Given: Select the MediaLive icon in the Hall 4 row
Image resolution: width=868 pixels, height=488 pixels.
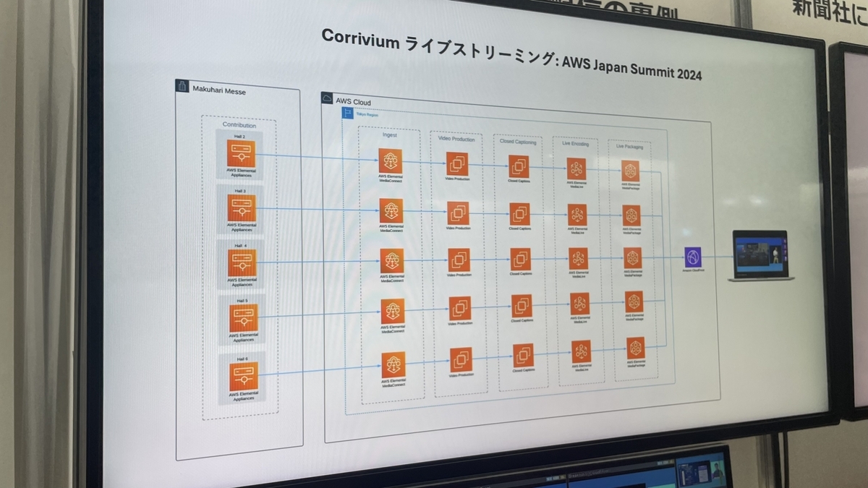Looking at the screenshot, I should 579,259.
